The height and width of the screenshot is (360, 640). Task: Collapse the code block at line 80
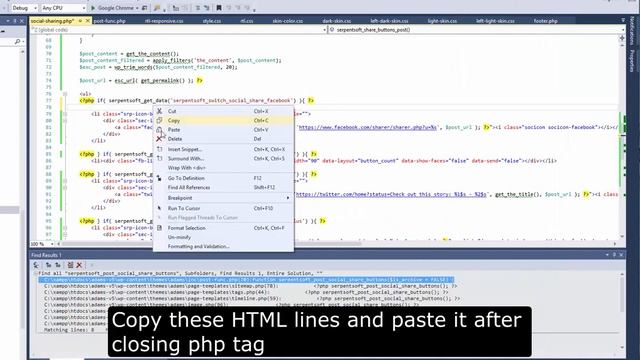click(64, 121)
